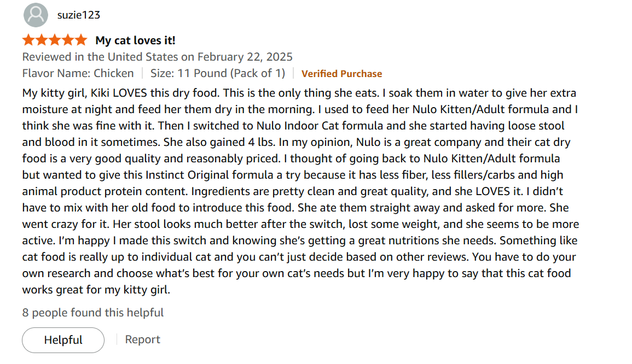632x364 pixels.
Task: Click the suzie123 profile avatar icon
Action: click(36, 15)
